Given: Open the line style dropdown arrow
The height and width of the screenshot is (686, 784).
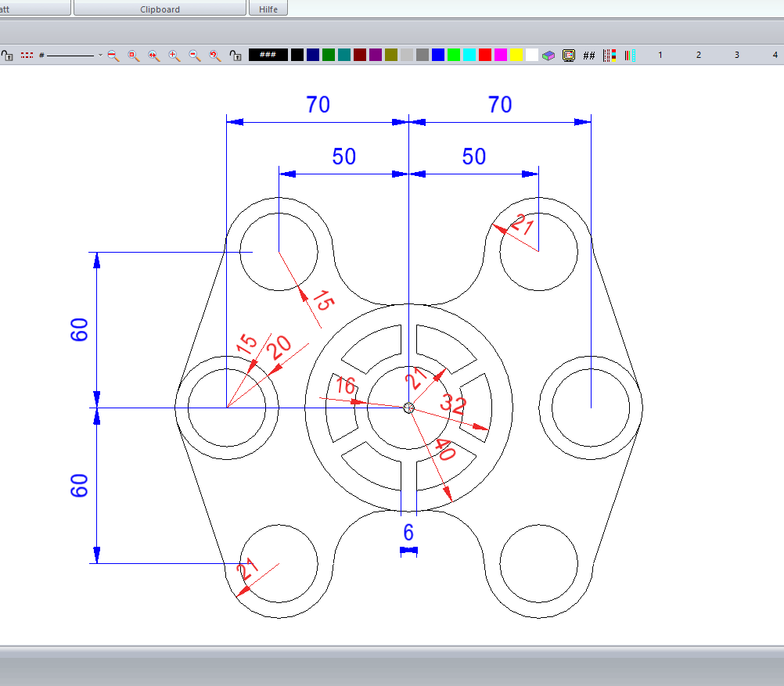Looking at the screenshot, I should 100,56.
